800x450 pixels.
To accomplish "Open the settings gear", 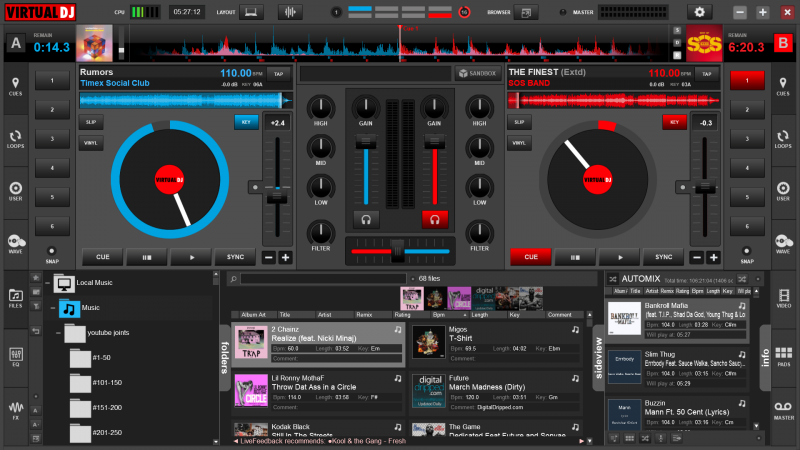I will tap(699, 12).
